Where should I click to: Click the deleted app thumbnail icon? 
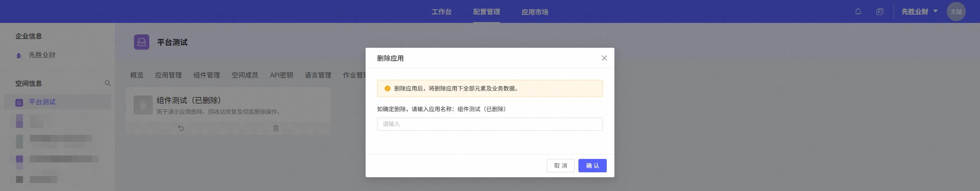tap(143, 105)
